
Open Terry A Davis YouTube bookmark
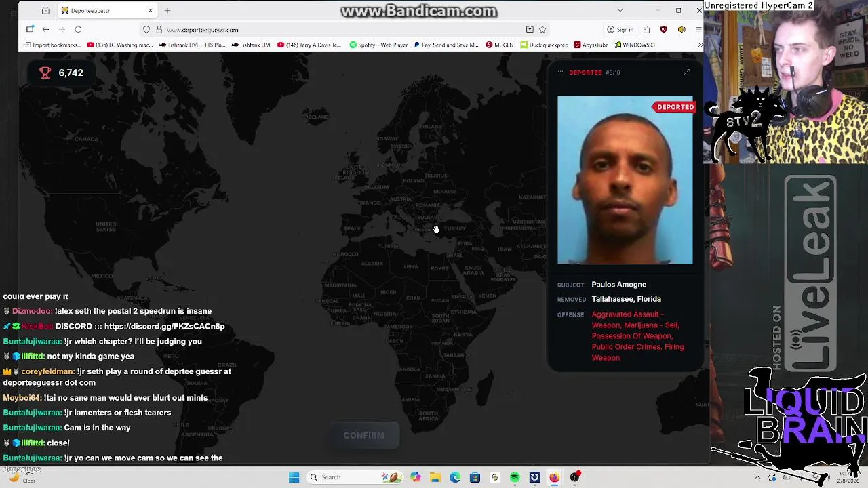pyautogui.click(x=310, y=45)
